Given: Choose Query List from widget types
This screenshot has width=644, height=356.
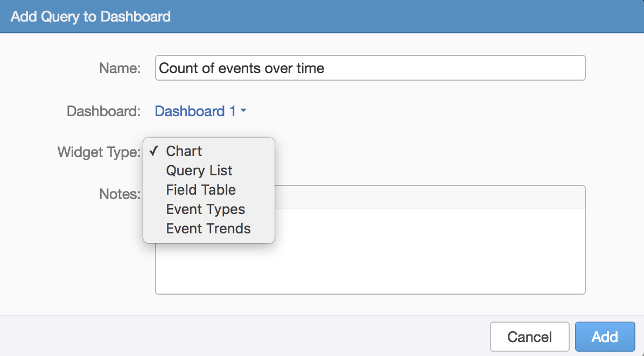Looking at the screenshot, I should point(199,170).
